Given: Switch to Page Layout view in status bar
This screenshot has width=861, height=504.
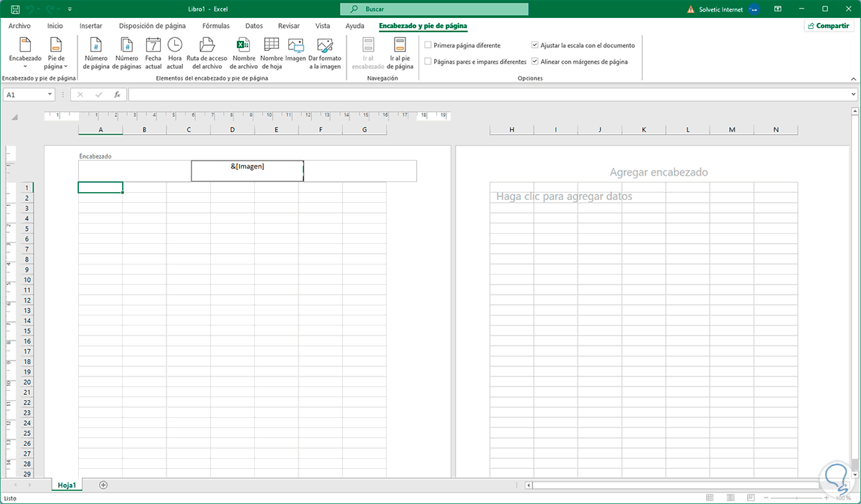Looking at the screenshot, I should coord(730,498).
